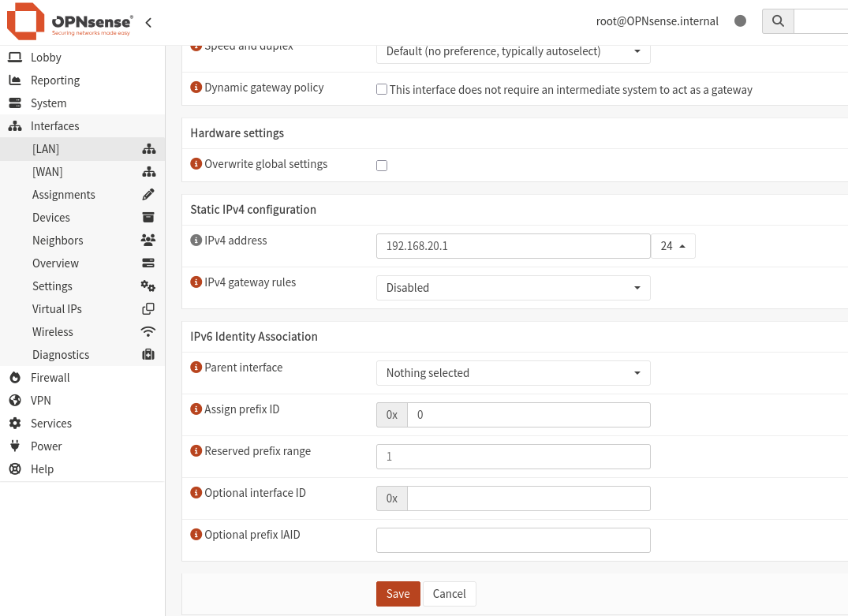Open the Parent interface dropdown
This screenshot has width=848, height=616.
pyautogui.click(x=514, y=373)
